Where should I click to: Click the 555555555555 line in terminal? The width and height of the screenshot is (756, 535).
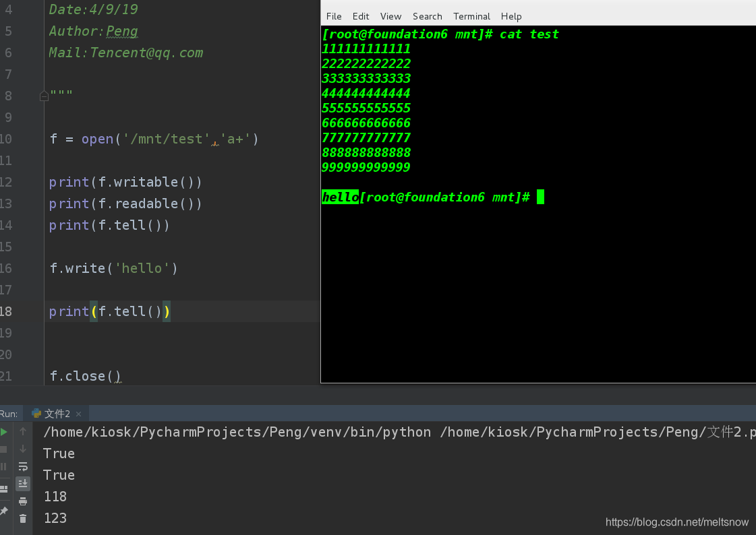point(366,108)
